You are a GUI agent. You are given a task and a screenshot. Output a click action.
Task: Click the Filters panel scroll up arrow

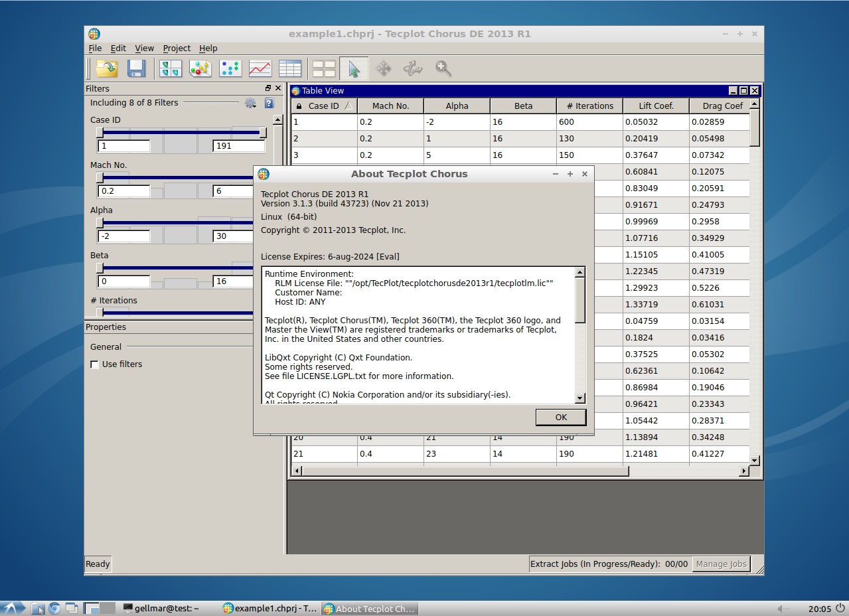click(278, 120)
